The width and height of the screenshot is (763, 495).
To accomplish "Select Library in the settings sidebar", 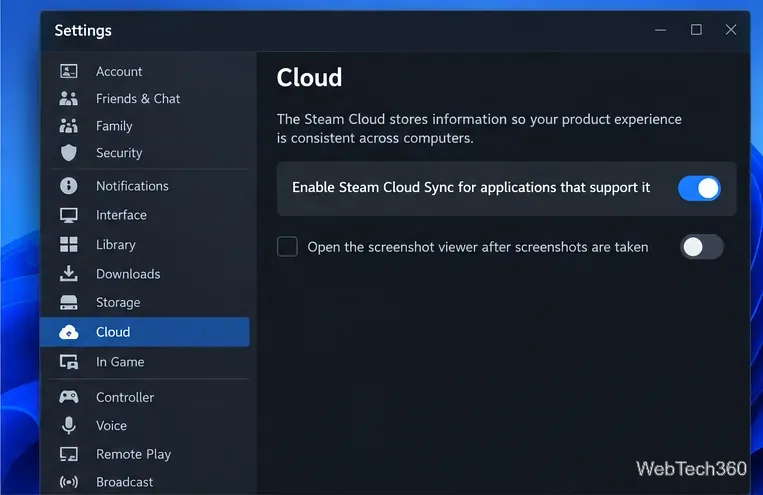I will pos(145,244).
